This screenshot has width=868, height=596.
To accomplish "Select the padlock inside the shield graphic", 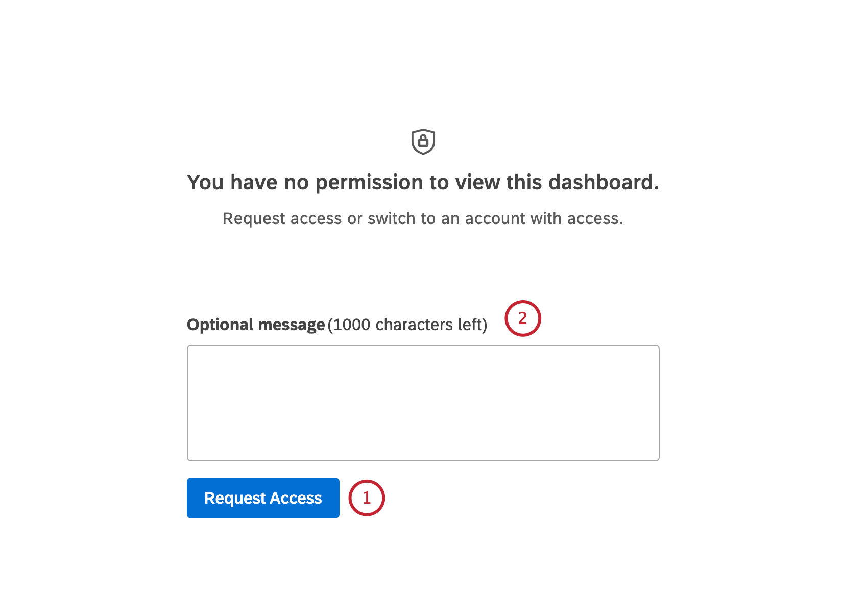I will coord(423,142).
